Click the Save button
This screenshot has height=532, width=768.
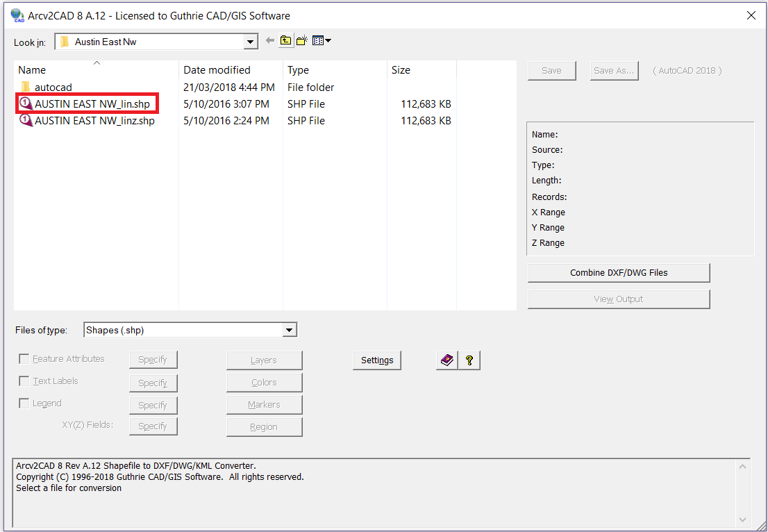pos(552,71)
